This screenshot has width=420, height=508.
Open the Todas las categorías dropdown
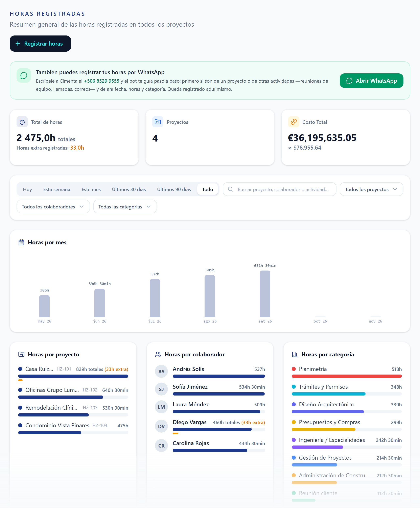pos(125,206)
